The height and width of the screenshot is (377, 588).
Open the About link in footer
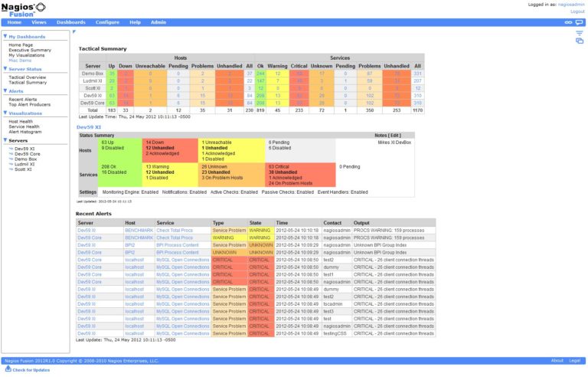pyautogui.click(x=557, y=360)
